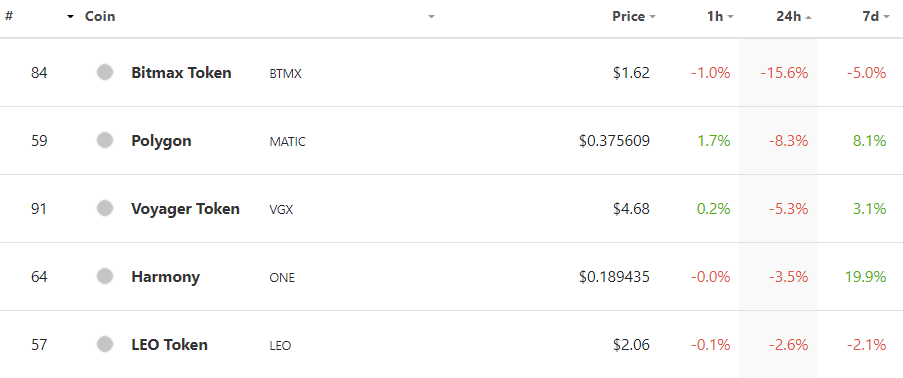Click the Coin column header

[x=100, y=17]
